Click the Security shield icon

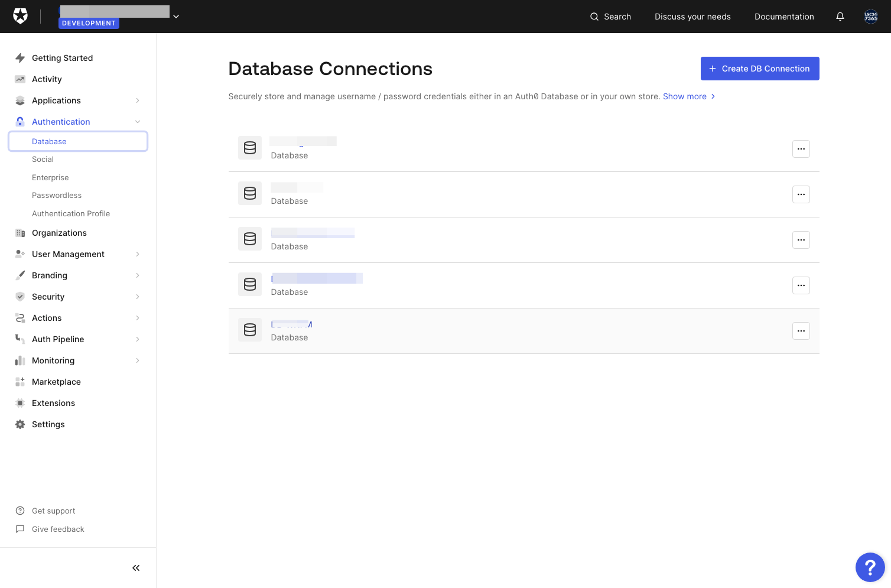click(x=20, y=297)
